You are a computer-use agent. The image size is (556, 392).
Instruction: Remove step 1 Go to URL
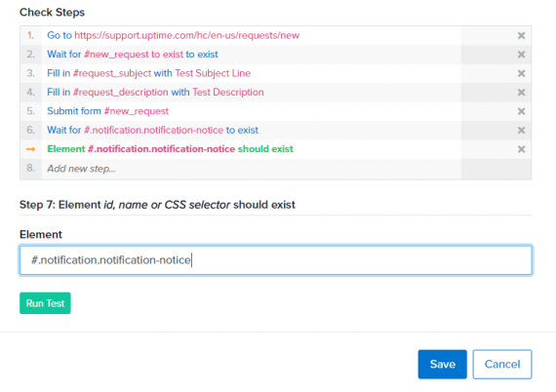click(521, 35)
